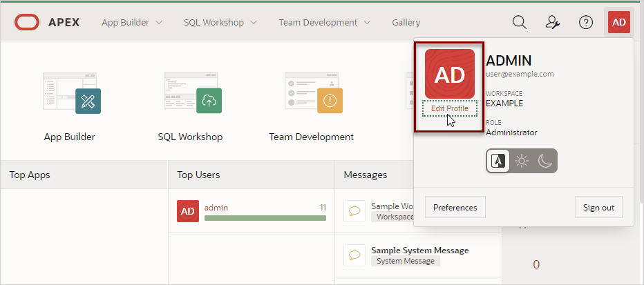
Task: Click the admin activity green bar
Action: click(x=265, y=218)
